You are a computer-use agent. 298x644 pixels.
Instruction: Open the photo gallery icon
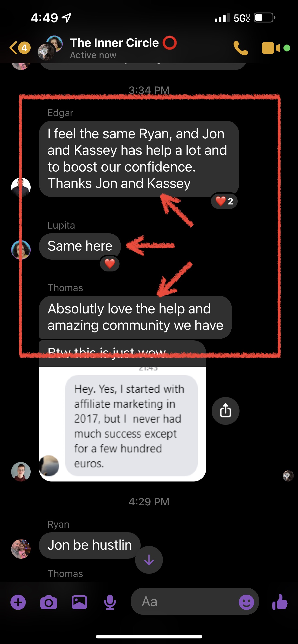point(79,602)
